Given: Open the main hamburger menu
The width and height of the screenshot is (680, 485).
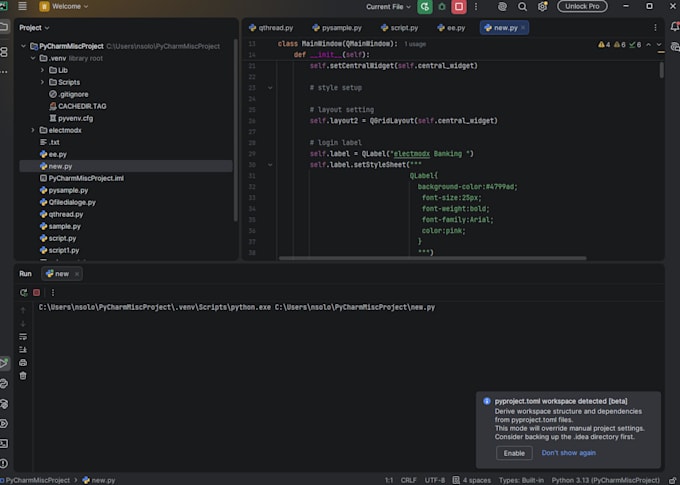Looking at the screenshot, I should (x=22, y=6).
